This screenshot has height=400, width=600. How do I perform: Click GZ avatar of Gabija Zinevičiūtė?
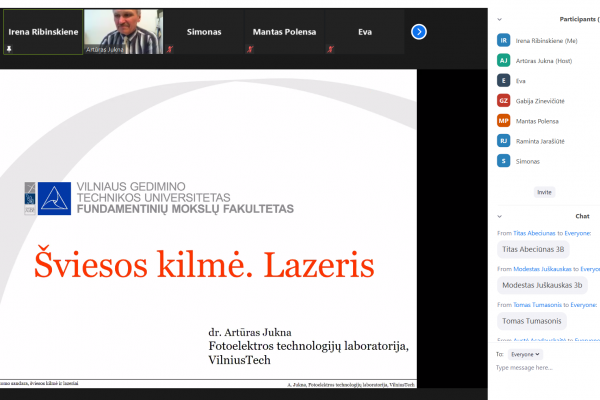pos(504,101)
